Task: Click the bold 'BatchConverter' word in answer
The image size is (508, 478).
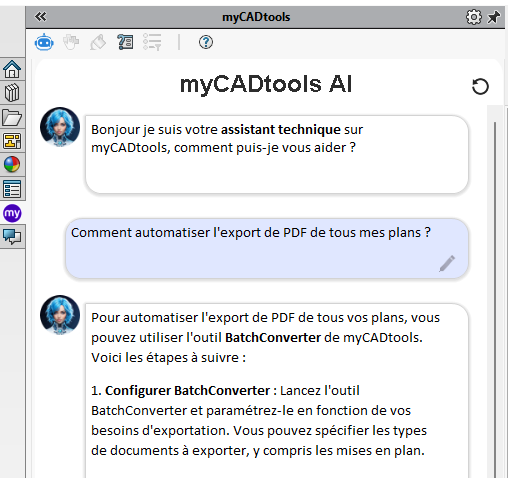Action: 273,338
